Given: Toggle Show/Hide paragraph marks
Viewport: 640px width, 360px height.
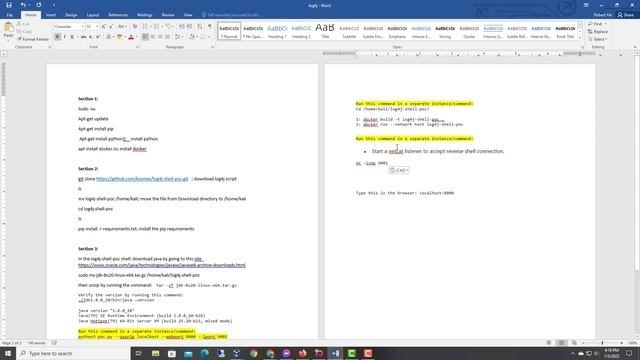Looking at the screenshot, I should click(210, 27).
